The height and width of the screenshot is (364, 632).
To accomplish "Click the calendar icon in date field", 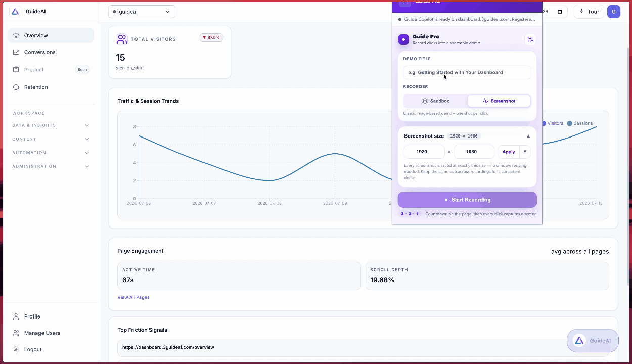I will point(560,12).
